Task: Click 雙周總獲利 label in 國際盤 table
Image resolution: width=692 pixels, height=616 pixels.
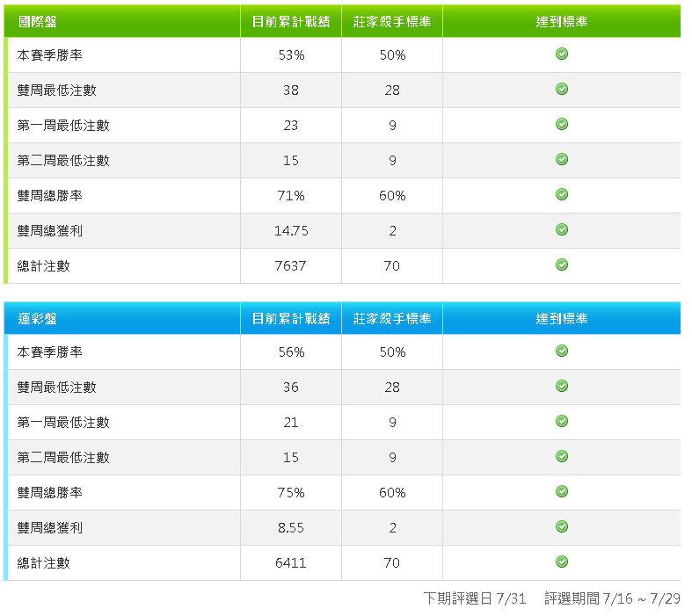Action: (50, 231)
